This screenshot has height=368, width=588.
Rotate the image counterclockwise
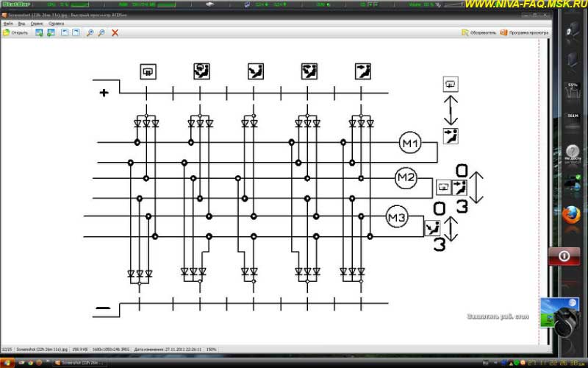click(65, 32)
